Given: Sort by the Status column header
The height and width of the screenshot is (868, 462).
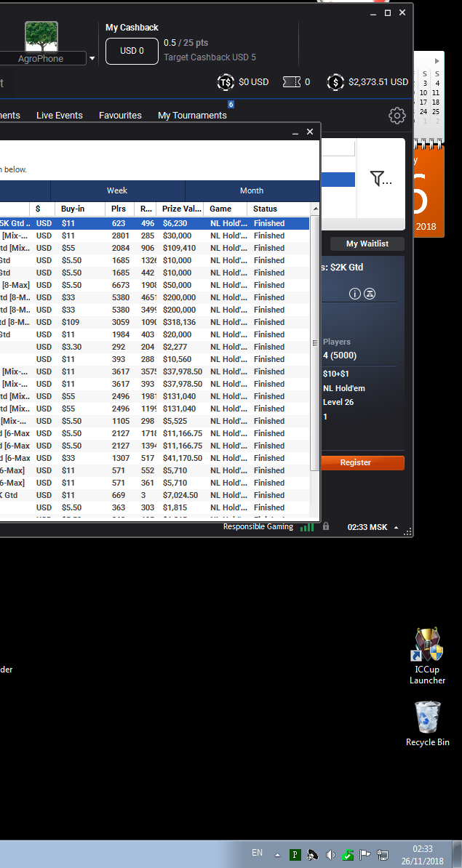Looking at the screenshot, I should click(279, 209).
